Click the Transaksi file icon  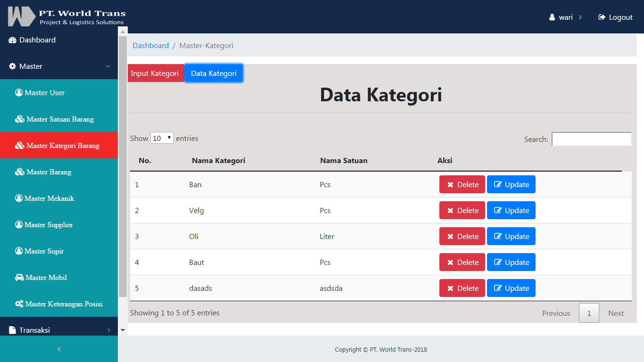13,330
